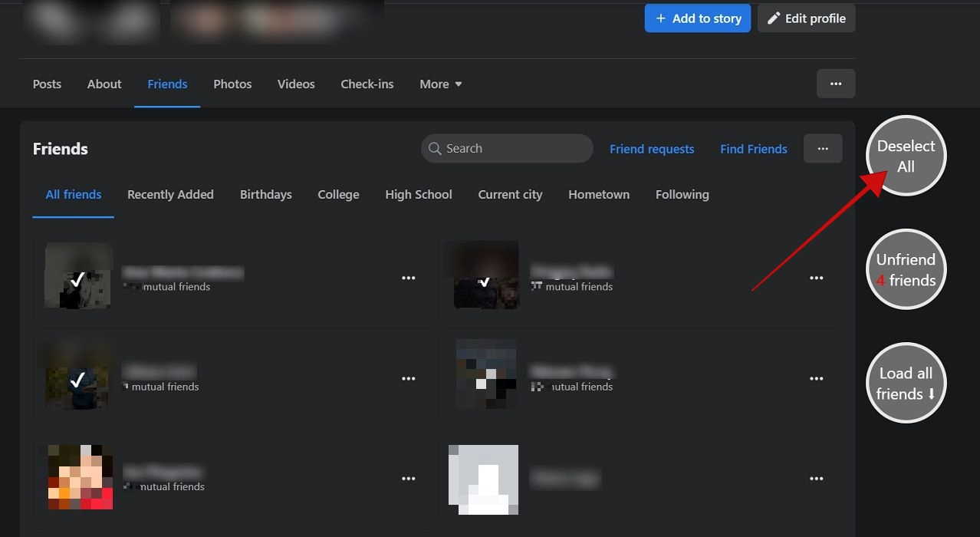
Task: Expand the More tab dropdown
Action: [440, 84]
